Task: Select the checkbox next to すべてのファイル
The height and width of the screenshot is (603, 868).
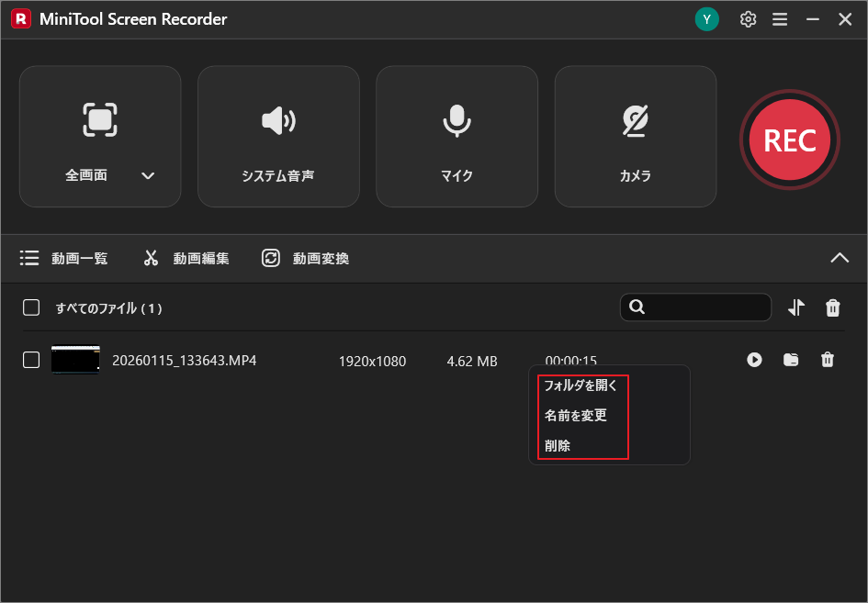Action: [x=30, y=307]
